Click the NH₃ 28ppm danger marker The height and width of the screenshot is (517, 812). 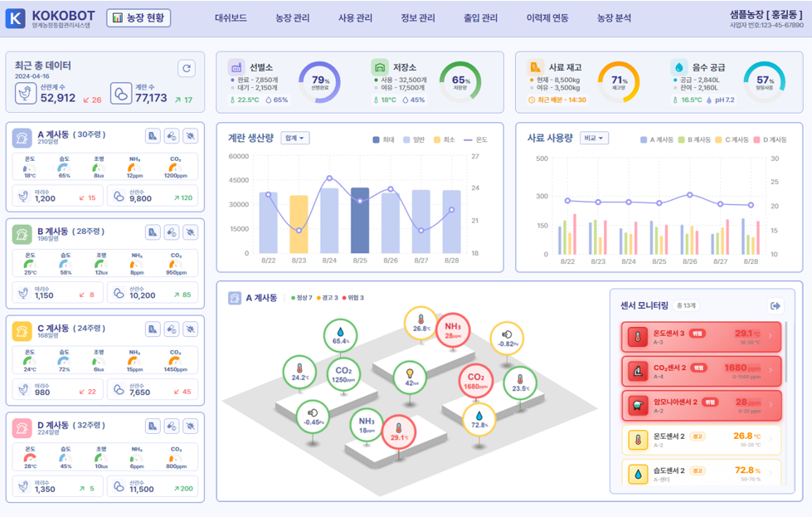(453, 329)
